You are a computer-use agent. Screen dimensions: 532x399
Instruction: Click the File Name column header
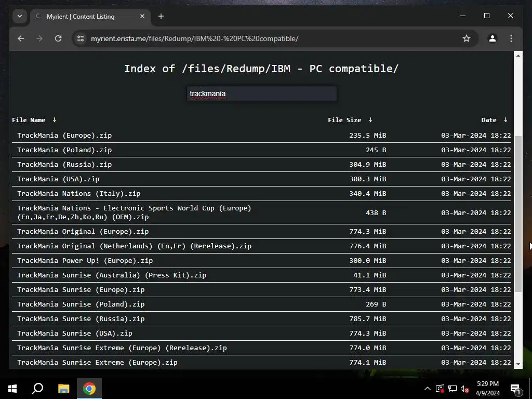[x=29, y=120]
